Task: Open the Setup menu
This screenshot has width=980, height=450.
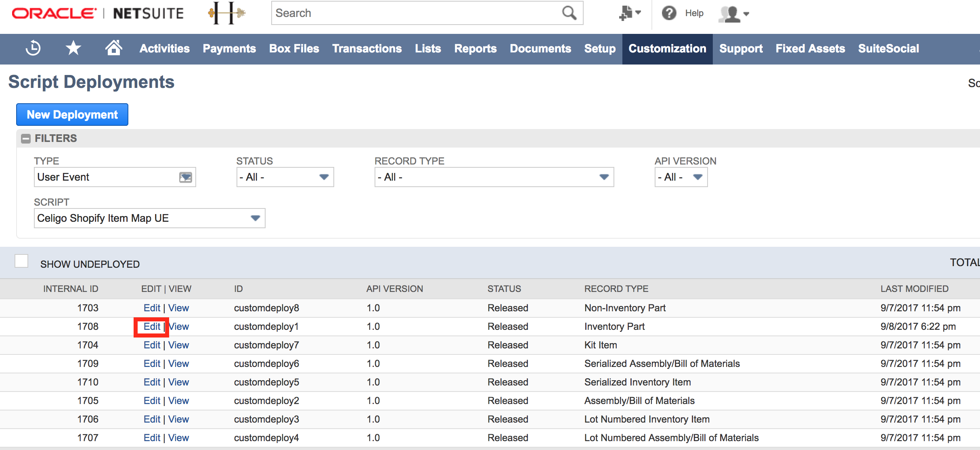Action: pos(600,49)
